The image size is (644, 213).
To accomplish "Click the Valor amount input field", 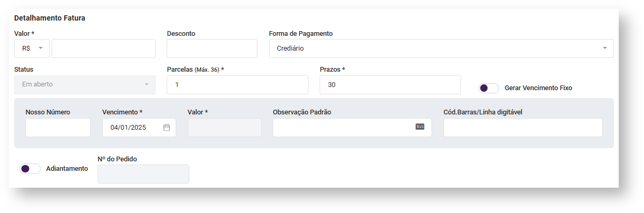I will coord(103,49).
